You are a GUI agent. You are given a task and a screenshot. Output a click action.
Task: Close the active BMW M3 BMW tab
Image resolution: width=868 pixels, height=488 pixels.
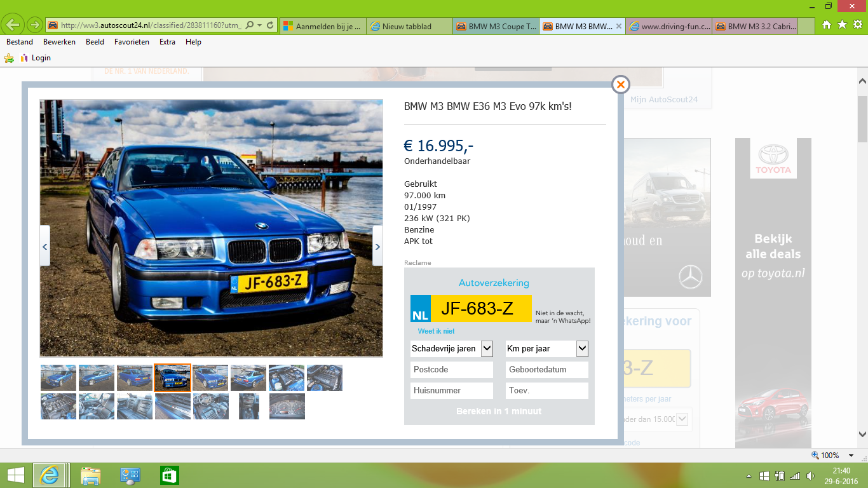pos(619,26)
